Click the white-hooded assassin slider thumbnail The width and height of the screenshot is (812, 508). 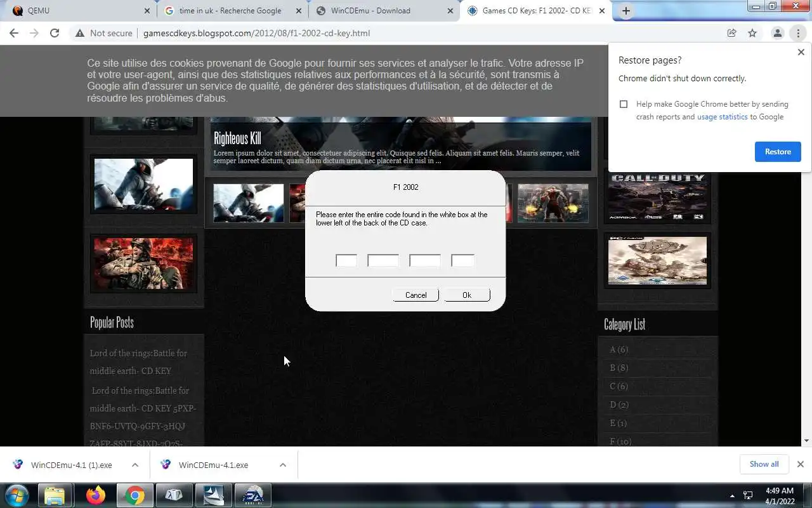(248, 203)
